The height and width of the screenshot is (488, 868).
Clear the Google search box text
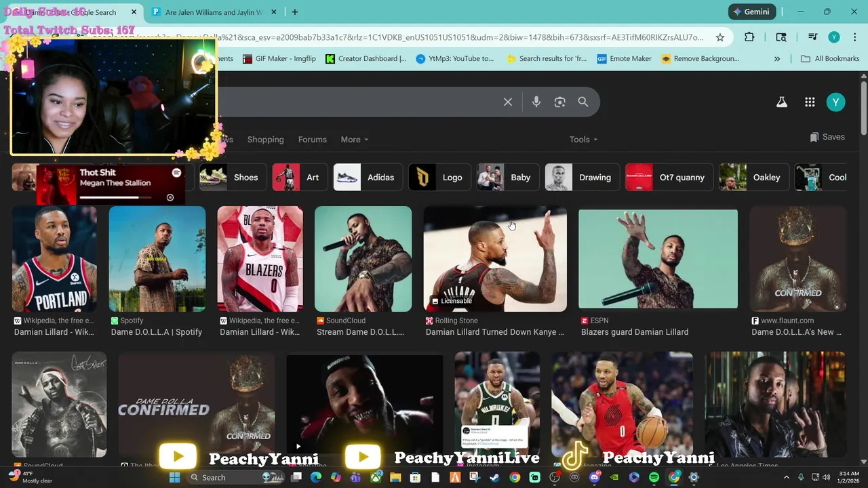coord(508,102)
